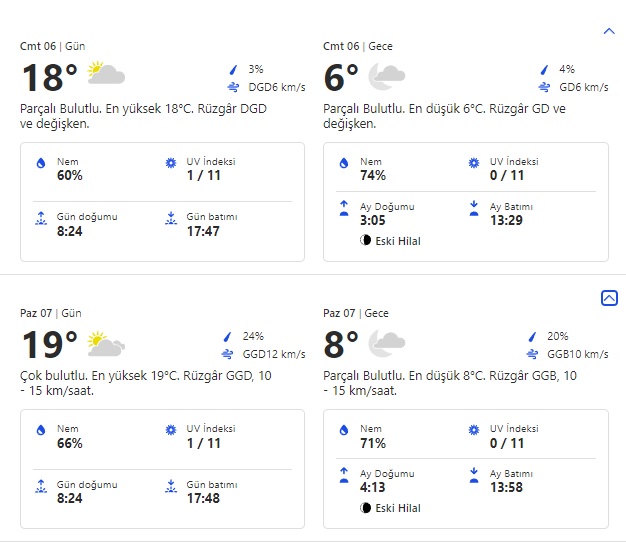Click the sunset icon beside Gün batımı 17:47
Image resolution: width=626 pixels, height=542 pixels.
coord(170,216)
